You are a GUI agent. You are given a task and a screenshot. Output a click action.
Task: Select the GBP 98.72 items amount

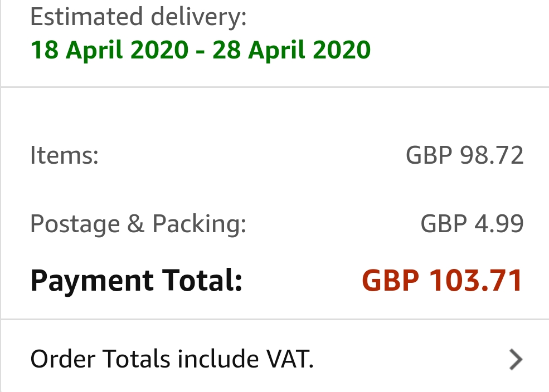464,155
